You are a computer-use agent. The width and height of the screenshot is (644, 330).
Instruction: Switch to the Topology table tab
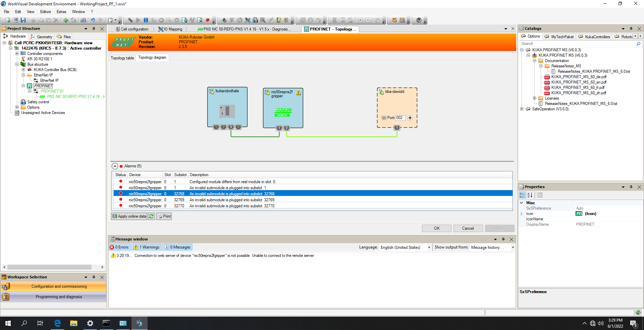pos(122,58)
